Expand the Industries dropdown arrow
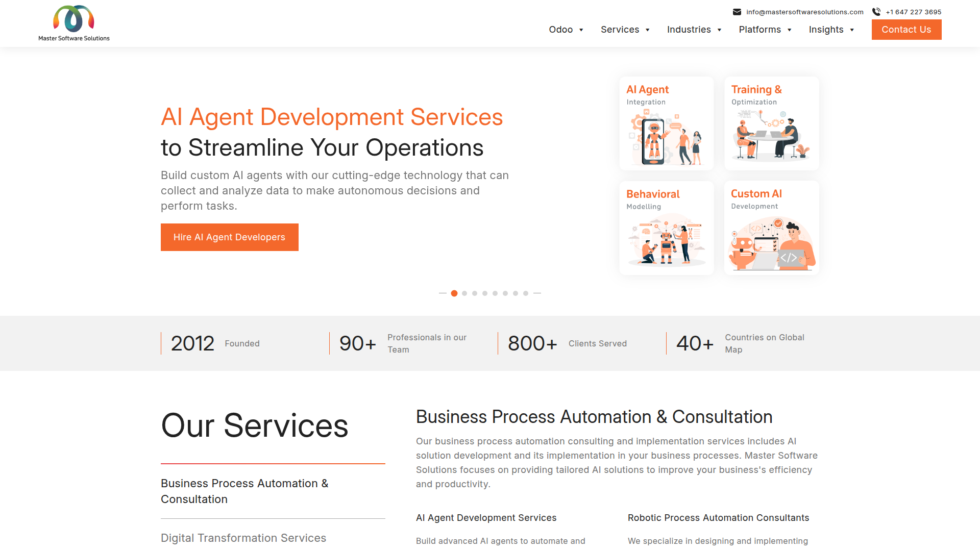 [x=720, y=30]
